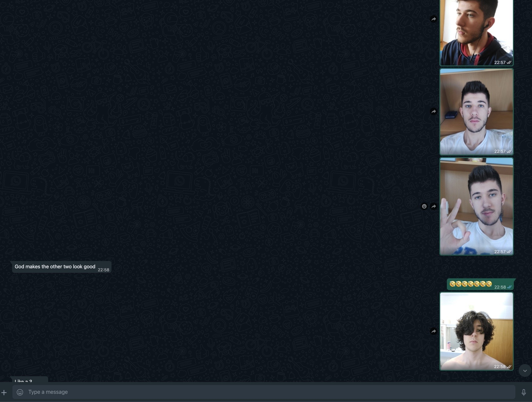Open the curly-haired person photo
Image resolution: width=532 pixels, height=402 pixels.
pyautogui.click(x=476, y=331)
